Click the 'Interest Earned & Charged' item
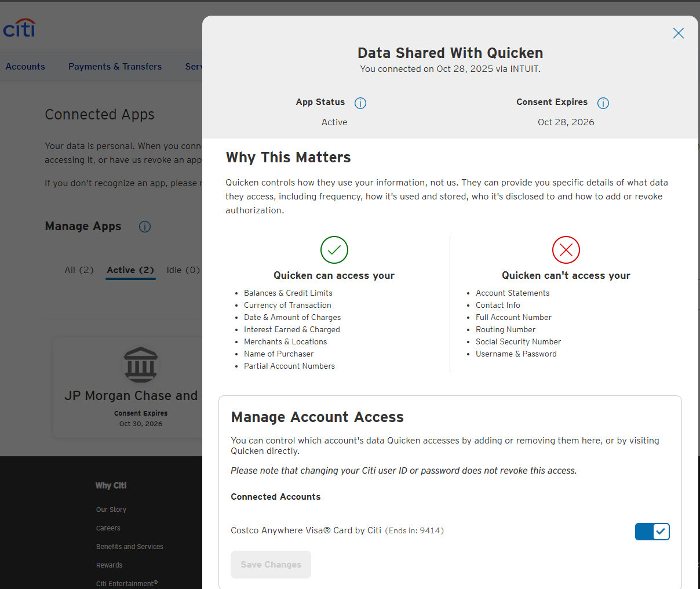Viewport: 700px width, 589px height. (291, 329)
